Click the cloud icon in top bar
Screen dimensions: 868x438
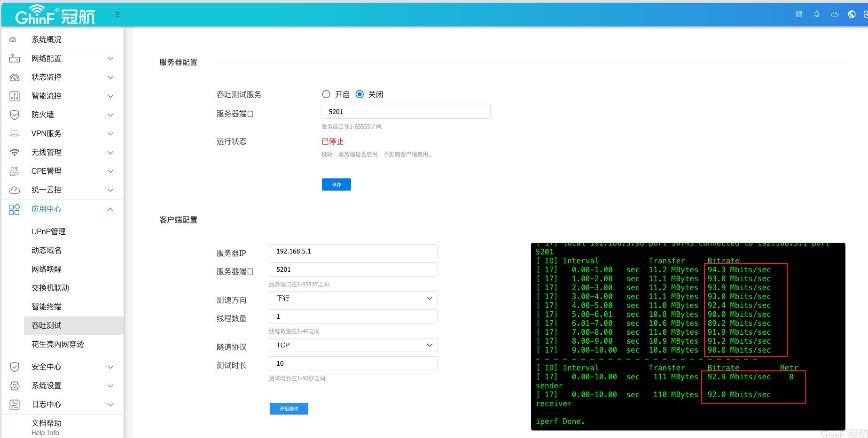click(x=835, y=14)
